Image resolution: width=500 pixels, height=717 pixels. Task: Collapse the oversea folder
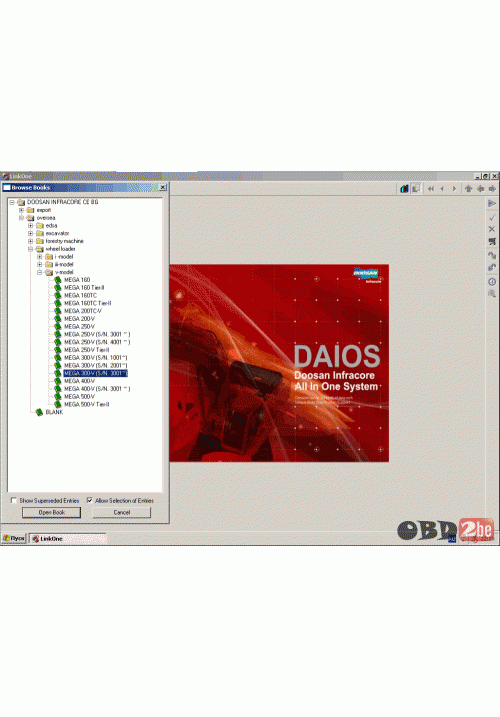(x=21, y=218)
